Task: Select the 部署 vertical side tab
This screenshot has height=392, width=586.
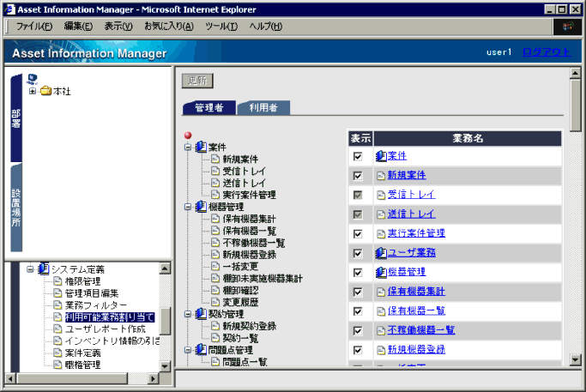Action: [15, 118]
